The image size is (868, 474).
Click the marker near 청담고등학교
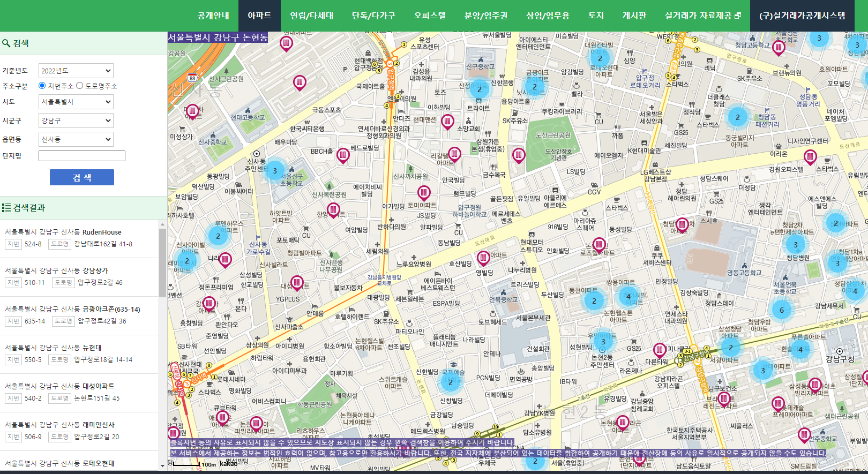coord(779,48)
